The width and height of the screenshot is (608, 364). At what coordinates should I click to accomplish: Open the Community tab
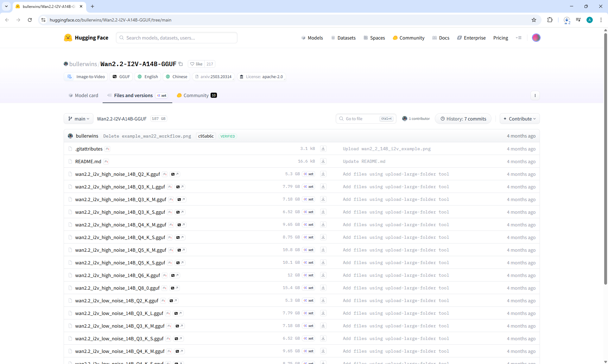coord(196,96)
